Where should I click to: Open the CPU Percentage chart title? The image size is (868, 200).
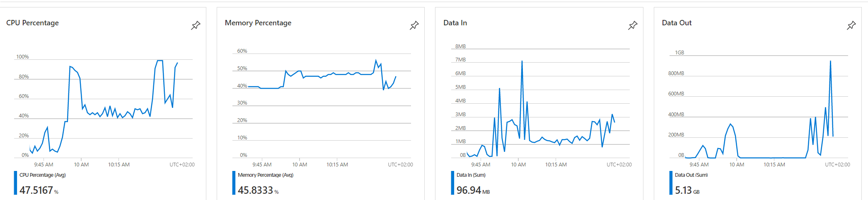pos(32,23)
